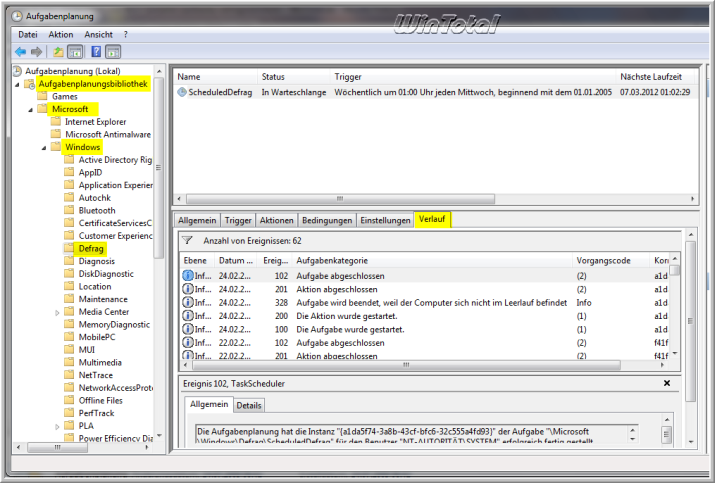Image resolution: width=715 pixels, height=483 pixels.
Task: Click the event list horizontal scrollbar thumb
Action: [x=406, y=365]
